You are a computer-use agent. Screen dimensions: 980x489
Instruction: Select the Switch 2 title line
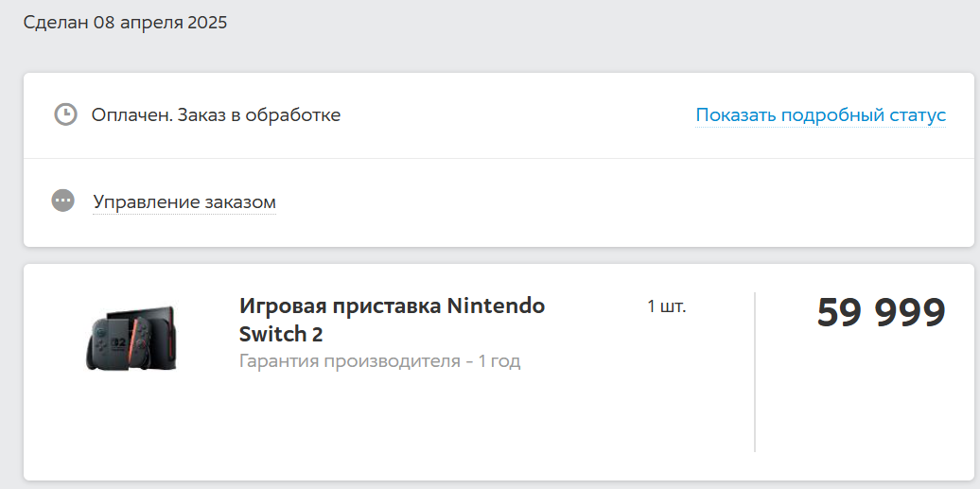coord(281,334)
